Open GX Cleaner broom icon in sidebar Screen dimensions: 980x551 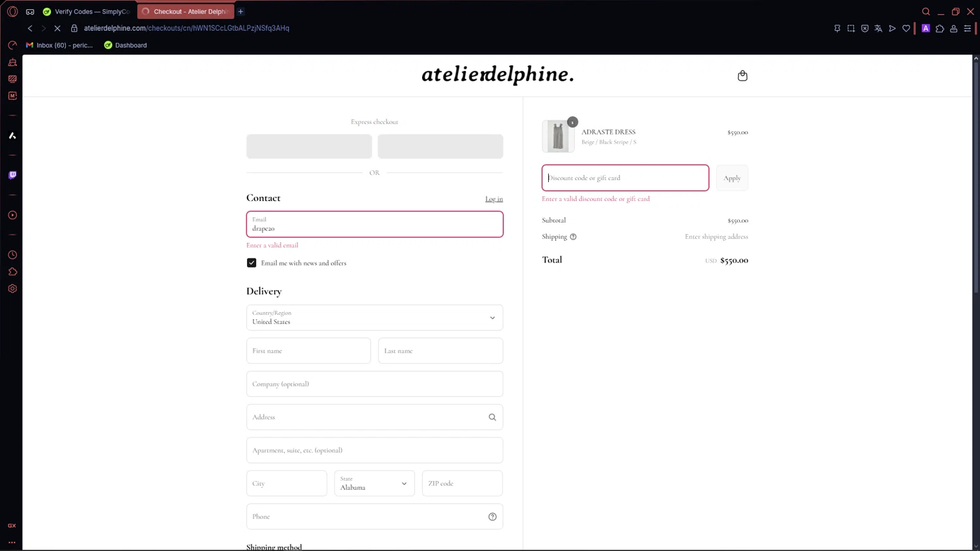[12, 62]
